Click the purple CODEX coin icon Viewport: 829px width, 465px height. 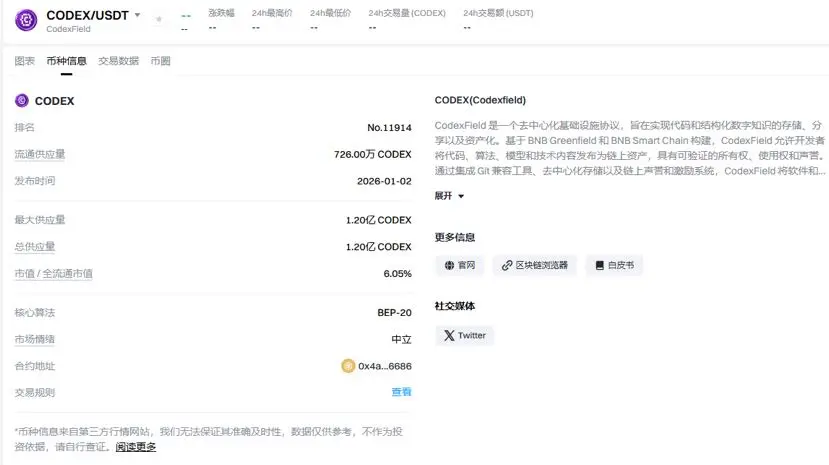point(22,100)
